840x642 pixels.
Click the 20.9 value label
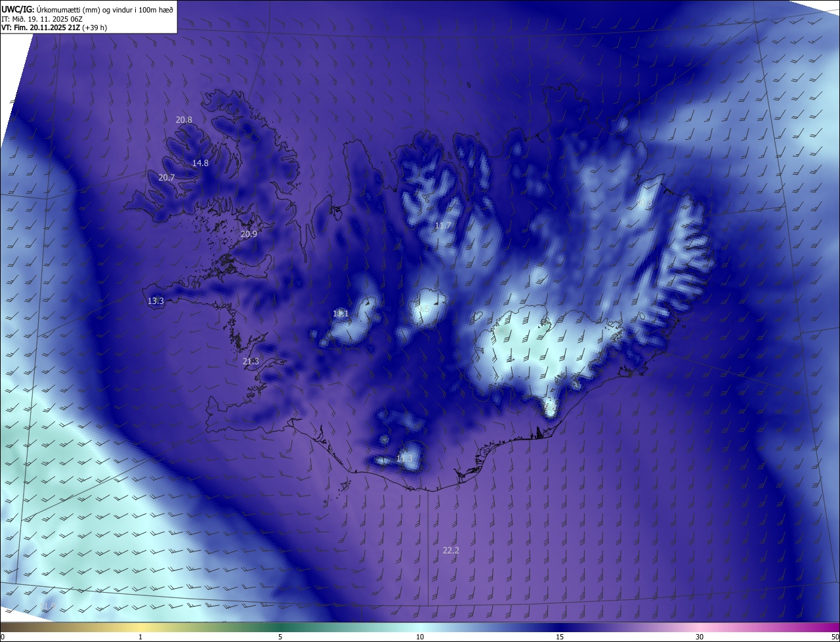pyautogui.click(x=249, y=234)
